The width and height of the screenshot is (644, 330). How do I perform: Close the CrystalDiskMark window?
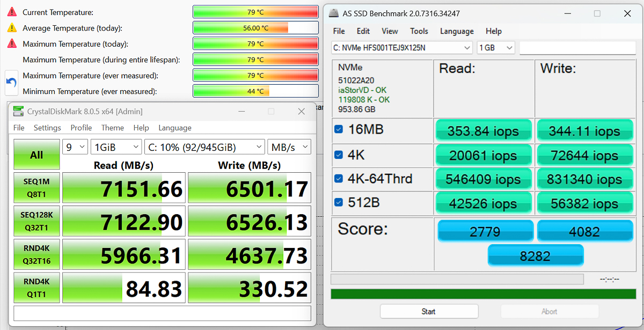point(301,112)
